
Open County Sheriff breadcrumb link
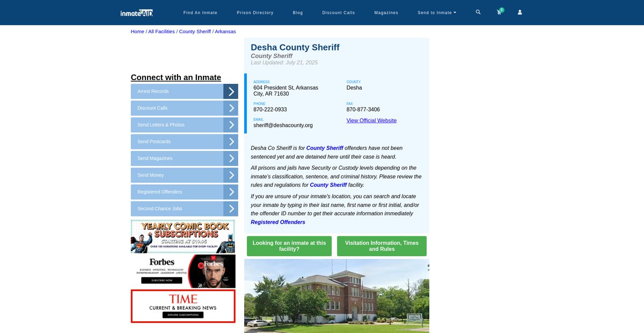tap(195, 32)
